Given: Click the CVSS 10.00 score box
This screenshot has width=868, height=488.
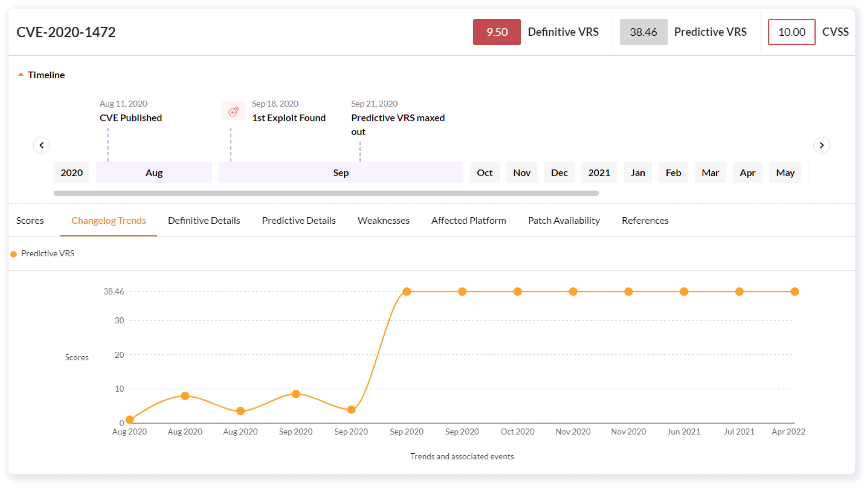Looking at the screenshot, I should [x=791, y=32].
